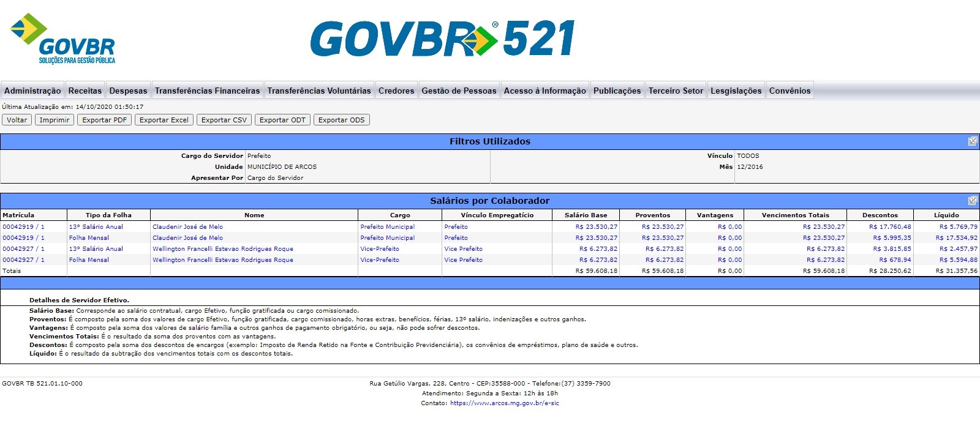This screenshot has height=429, width=980.
Task: Click the Salário Base column header
Action: (x=586, y=215)
